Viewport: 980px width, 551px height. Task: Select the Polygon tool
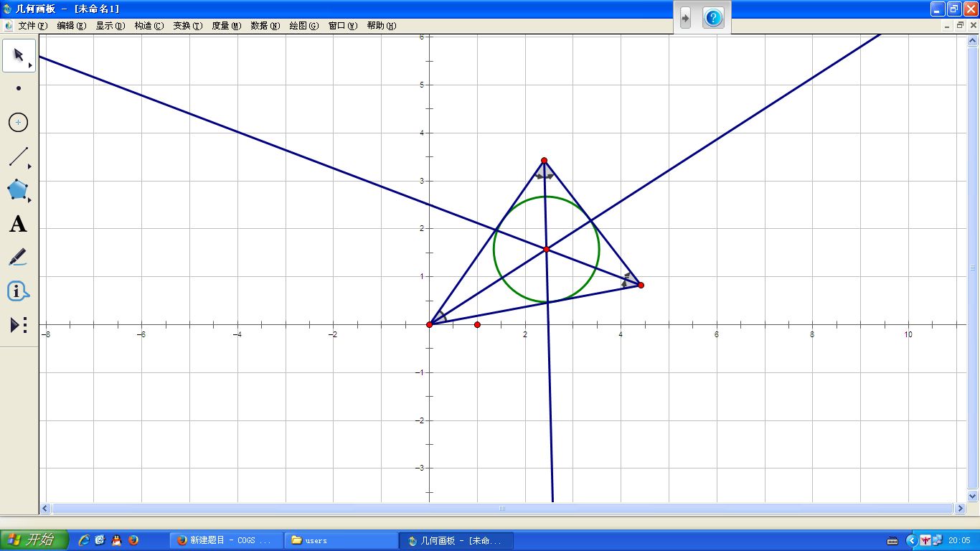point(18,190)
